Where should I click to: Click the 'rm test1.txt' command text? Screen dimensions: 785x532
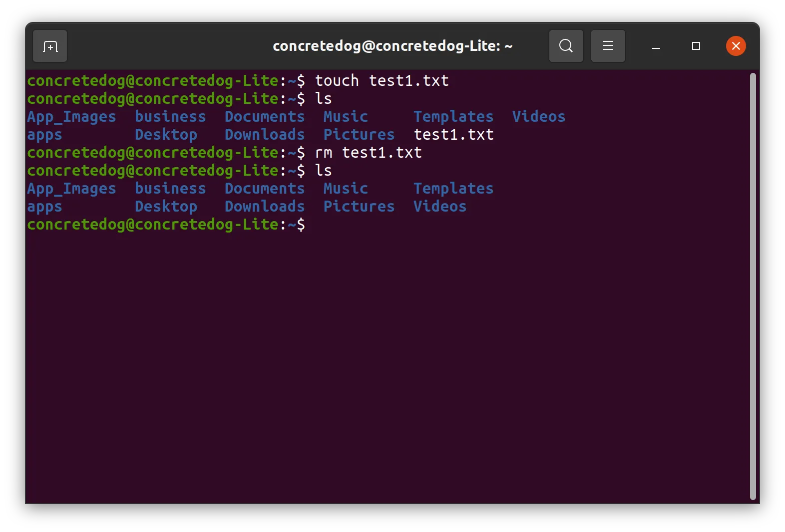click(x=368, y=152)
